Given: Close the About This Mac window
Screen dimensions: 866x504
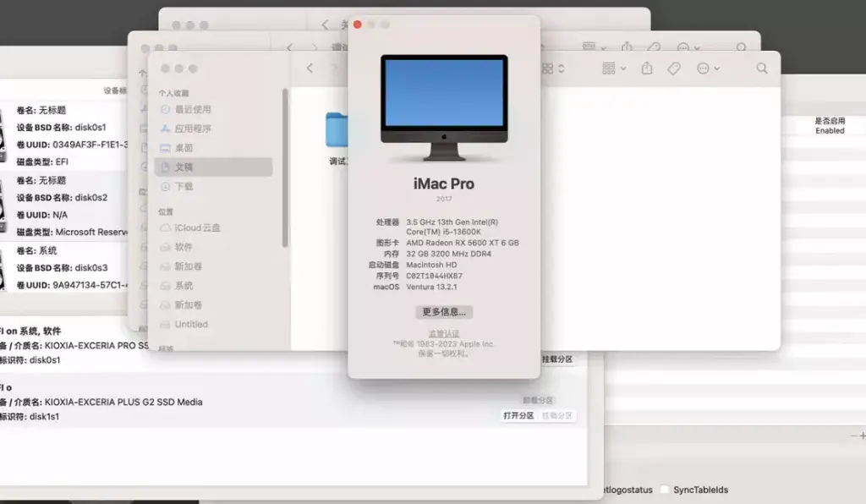Looking at the screenshot, I should click(x=358, y=25).
